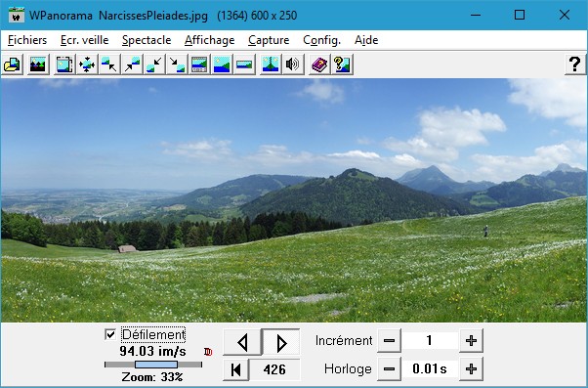This screenshot has width=588, height=388.
Task: Click the WPanorama title bar app icon
Action: tap(17, 15)
